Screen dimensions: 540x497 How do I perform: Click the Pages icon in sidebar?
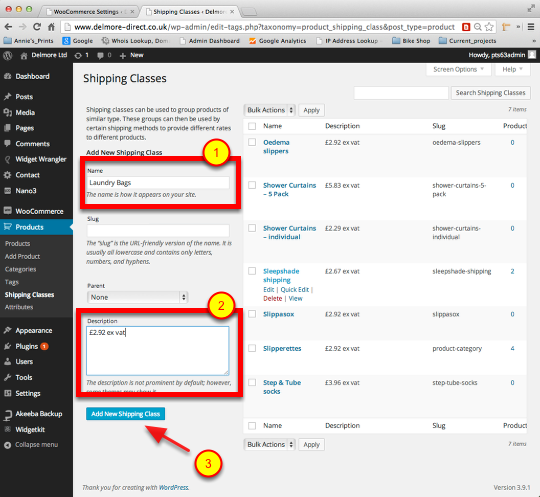click(8, 128)
